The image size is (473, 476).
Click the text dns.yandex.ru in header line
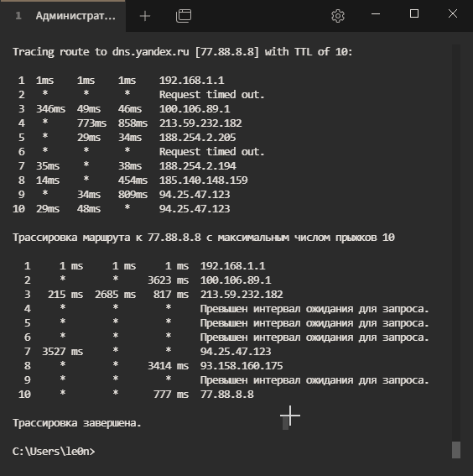151,52
